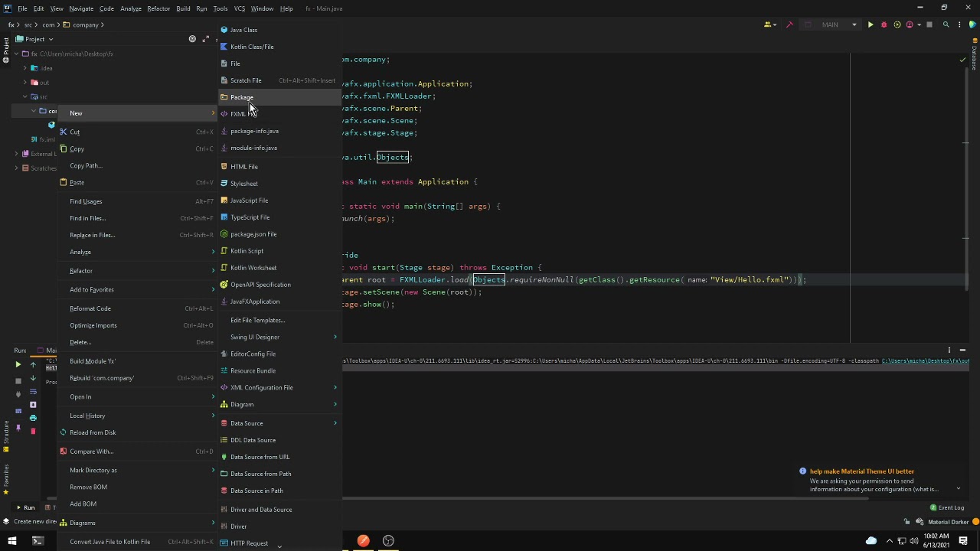The width and height of the screenshot is (980, 551).
Task: Open the orange app in the taskbar
Action: click(363, 541)
